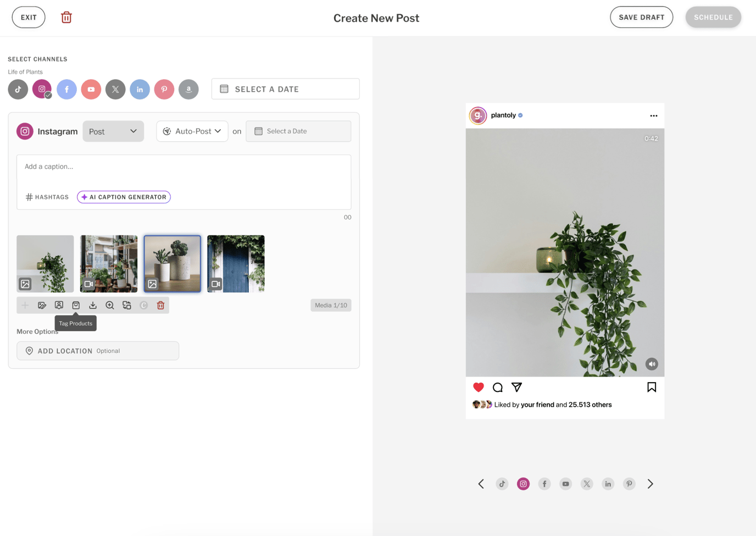The width and height of the screenshot is (756, 536).
Task: Mute audio on the video preview
Action: [x=652, y=364]
